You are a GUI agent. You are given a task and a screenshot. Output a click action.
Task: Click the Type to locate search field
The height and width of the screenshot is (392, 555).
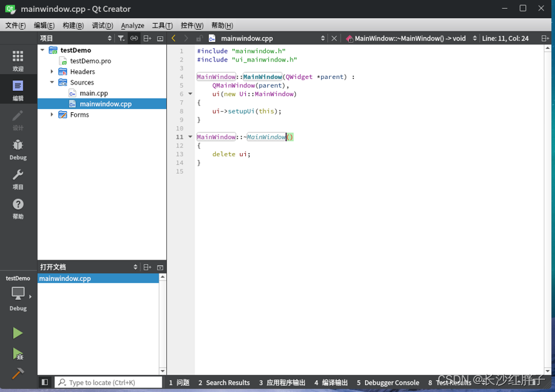coord(108,383)
